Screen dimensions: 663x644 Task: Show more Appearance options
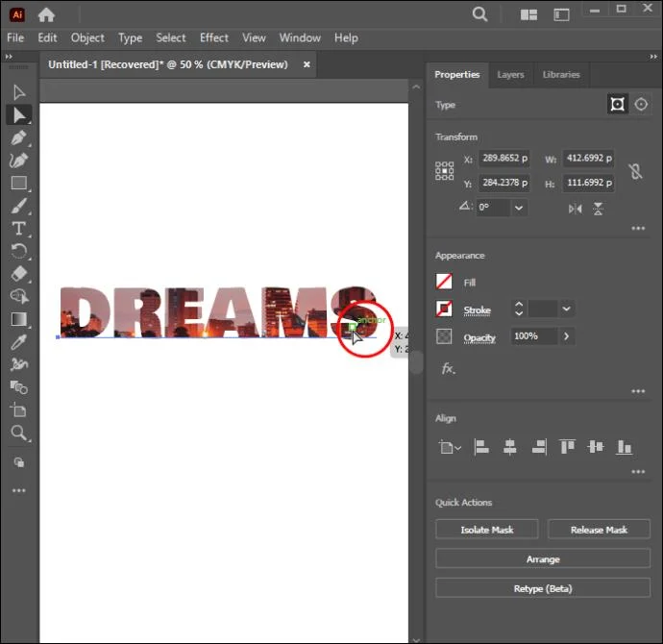pos(638,391)
